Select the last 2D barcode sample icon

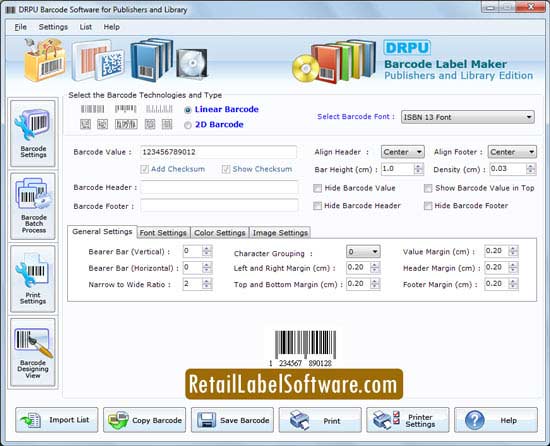pyautogui.click(x=167, y=124)
